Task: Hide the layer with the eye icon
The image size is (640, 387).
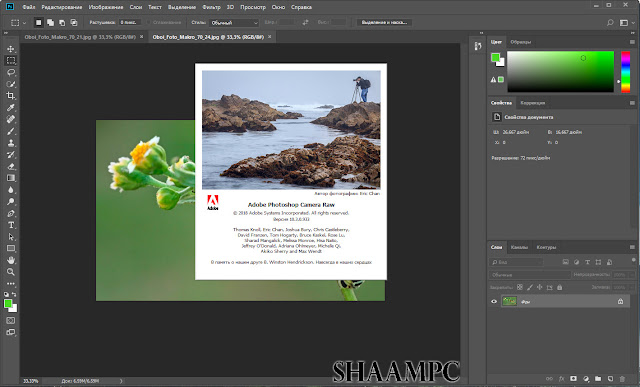Action: point(494,302)
